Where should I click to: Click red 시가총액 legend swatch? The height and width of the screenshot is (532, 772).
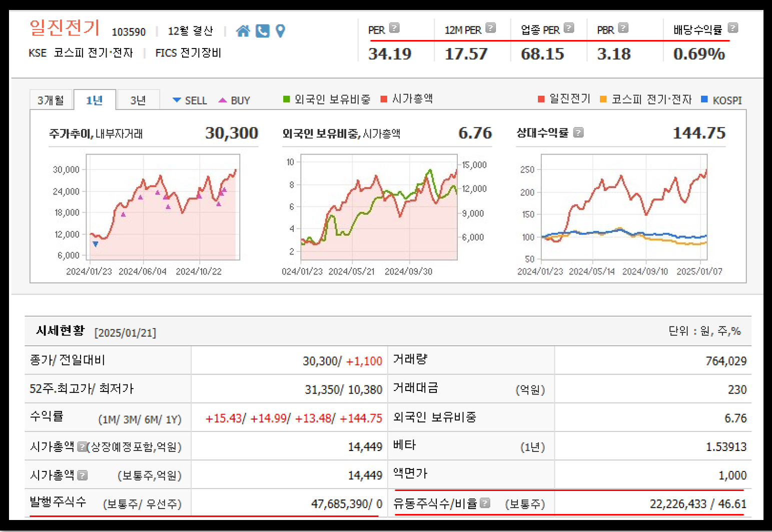(x=384, y=99)
